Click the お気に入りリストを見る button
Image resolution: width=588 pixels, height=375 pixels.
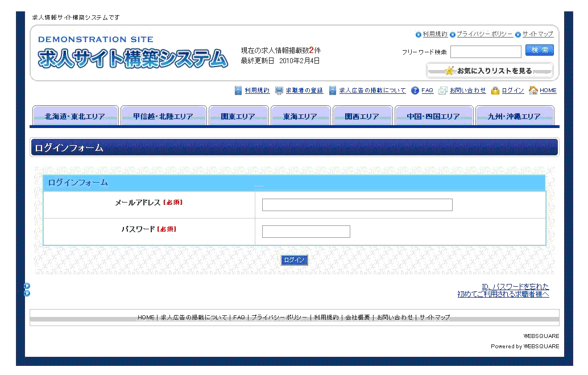(x=490, y=71)
